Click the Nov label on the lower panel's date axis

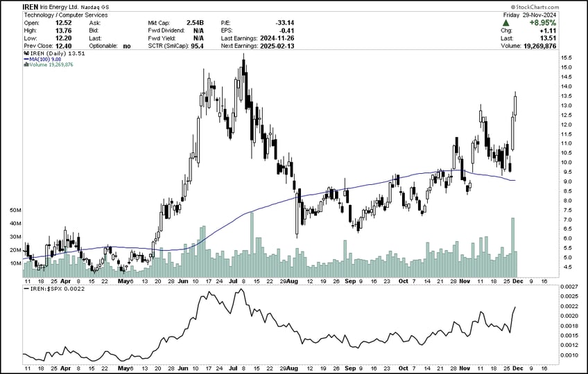pyautogui.click(x=465, y=368)
